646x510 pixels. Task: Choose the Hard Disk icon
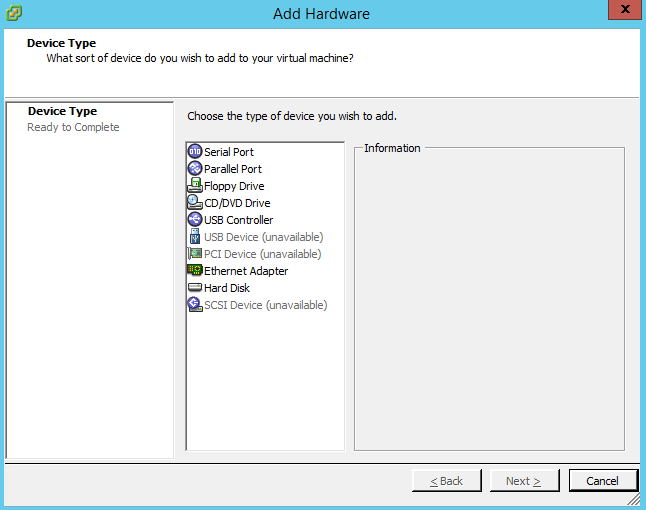tap(195, 287)
